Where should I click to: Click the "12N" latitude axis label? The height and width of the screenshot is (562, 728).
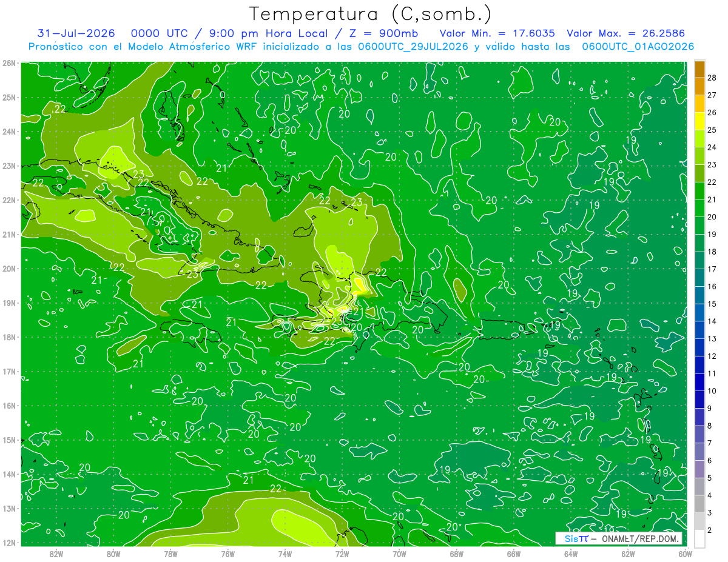[x=9, y=543]
